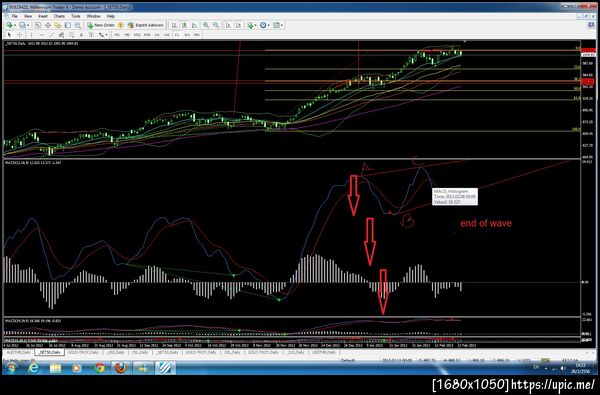The height and width of the screenshot is (395, 600).
Task: Click the 'end of wave' text label
Action: pos(486,223)
